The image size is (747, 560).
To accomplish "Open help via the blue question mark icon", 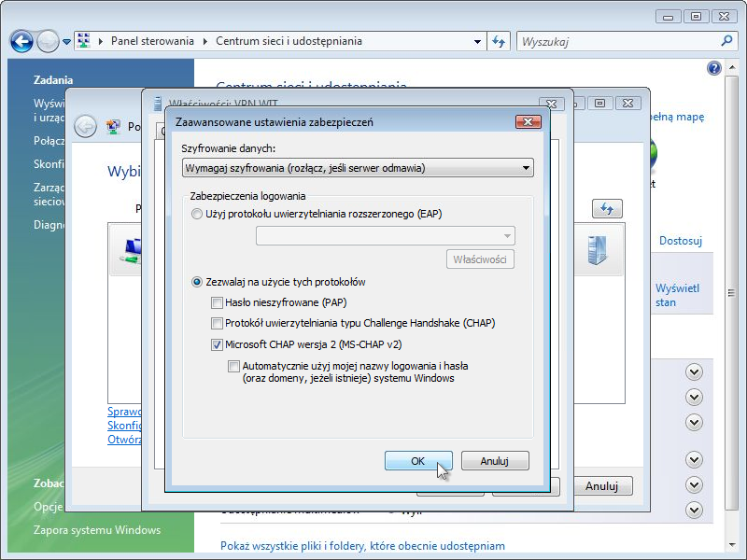I will click(x=714, y=68).
